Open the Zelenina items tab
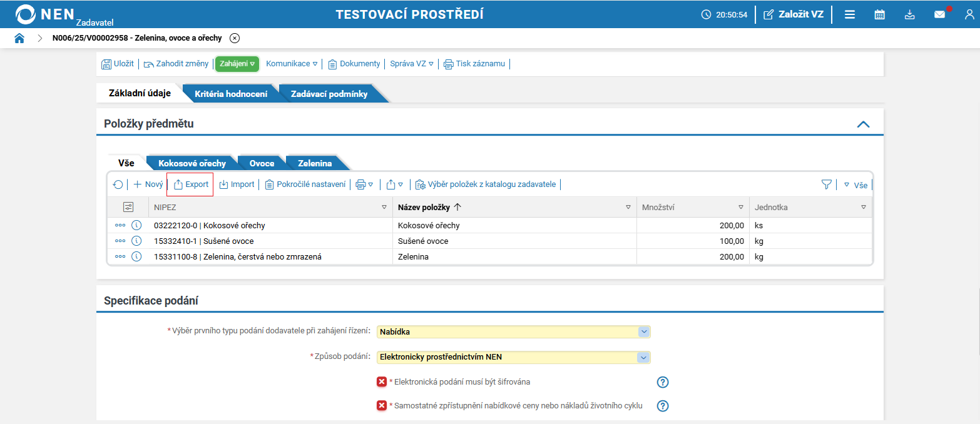Screen dimensions: 980x424 click(x=316, y=163)
